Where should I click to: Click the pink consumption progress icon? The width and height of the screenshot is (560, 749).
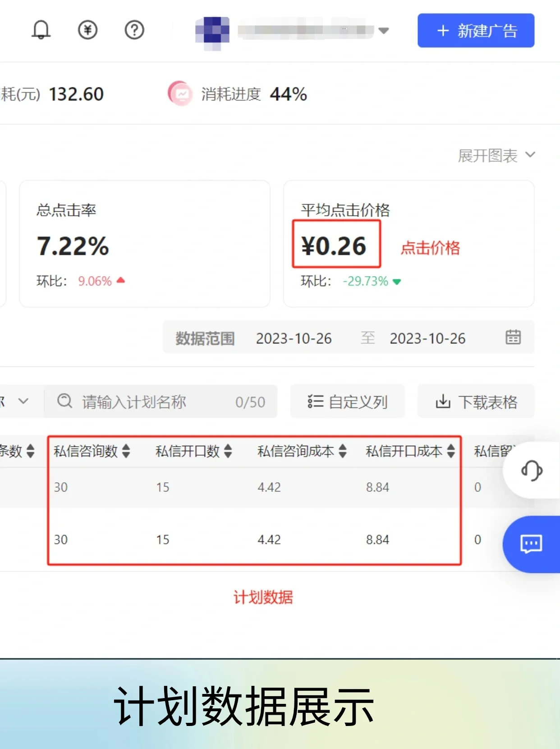180,94
